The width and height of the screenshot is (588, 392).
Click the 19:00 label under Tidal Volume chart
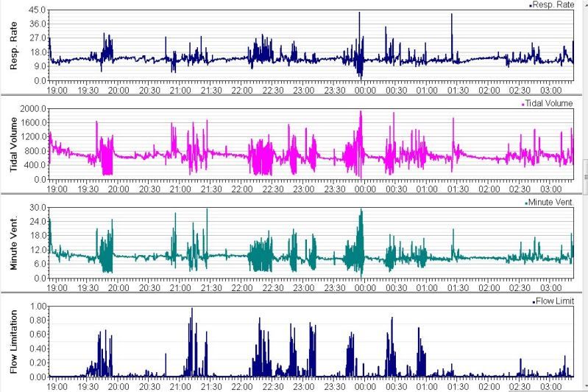tap(57, 189)
